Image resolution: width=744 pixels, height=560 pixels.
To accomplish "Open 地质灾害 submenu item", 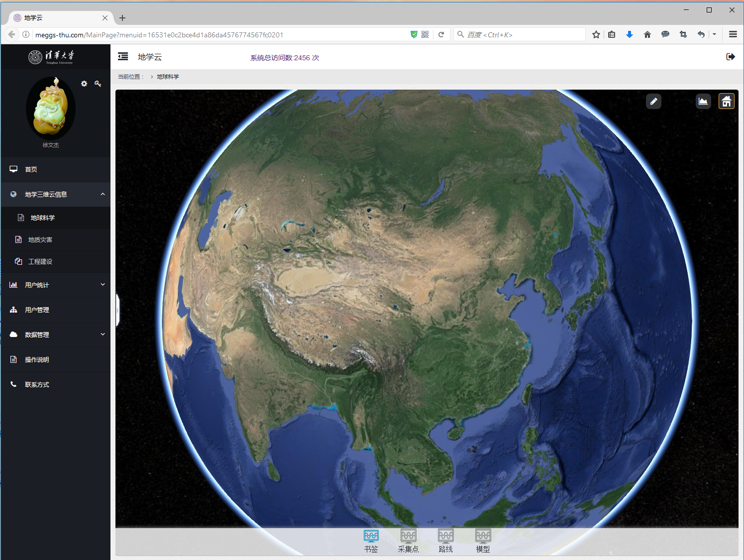I will click(40, 240).
